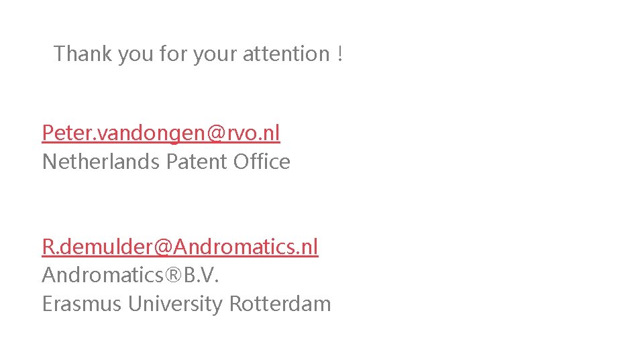Click the word 'Rotterdam' on the last line
This screenshot has width=644, height=362.
280,304
